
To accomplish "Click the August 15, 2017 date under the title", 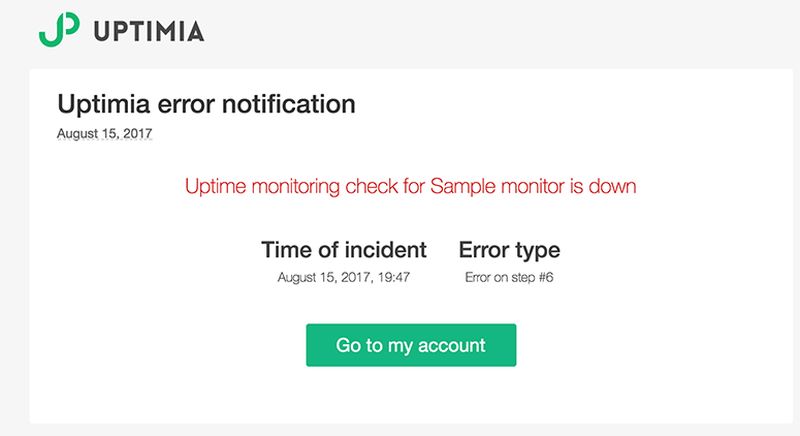I will (x=105, y=132).
